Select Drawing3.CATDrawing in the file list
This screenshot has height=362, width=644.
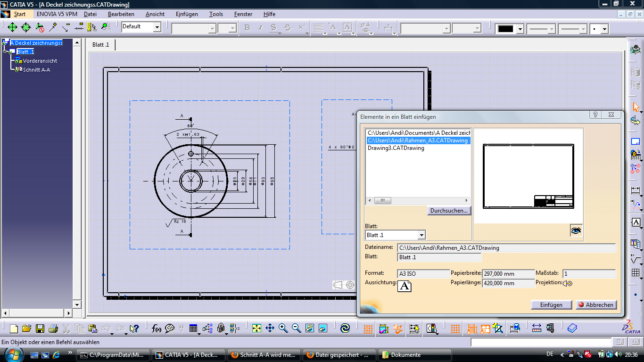(x=396, y=148)
